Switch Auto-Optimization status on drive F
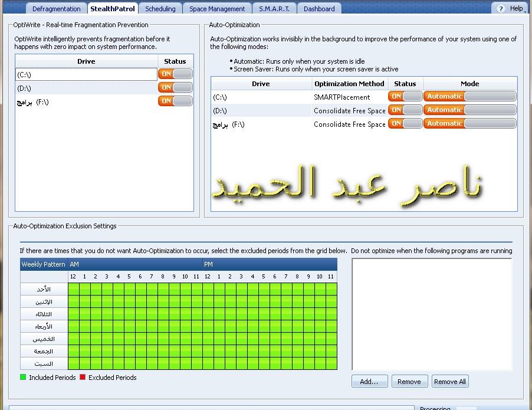The image size is (532, 410). point(405,123)
